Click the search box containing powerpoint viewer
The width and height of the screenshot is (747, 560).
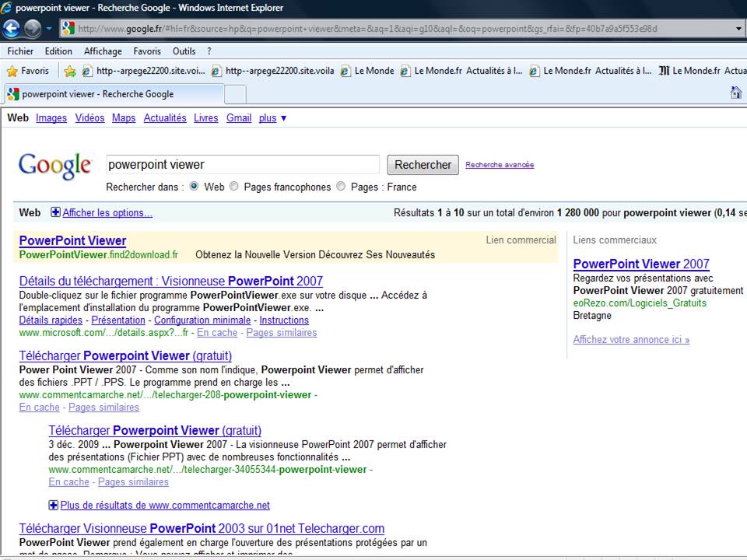243,165
